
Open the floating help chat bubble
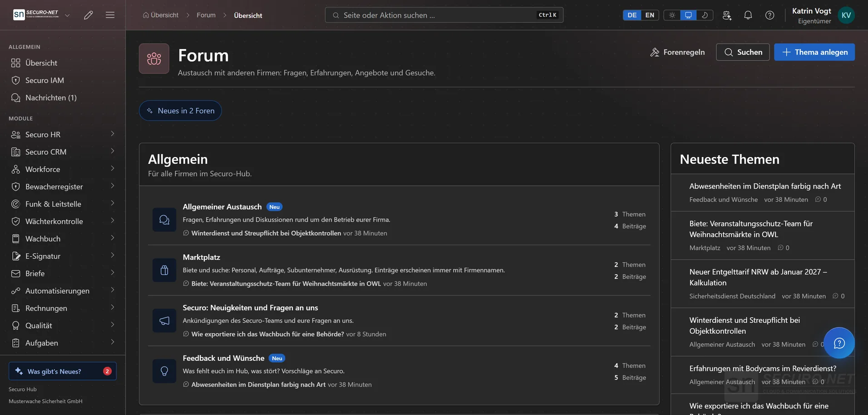click(839, 343)
